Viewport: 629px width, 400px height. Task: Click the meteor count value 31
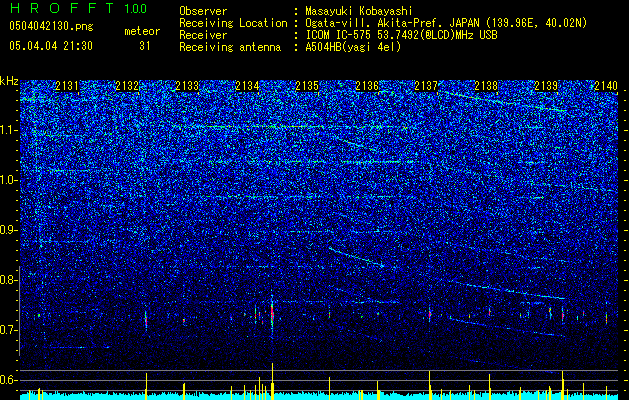click(144, 46)
